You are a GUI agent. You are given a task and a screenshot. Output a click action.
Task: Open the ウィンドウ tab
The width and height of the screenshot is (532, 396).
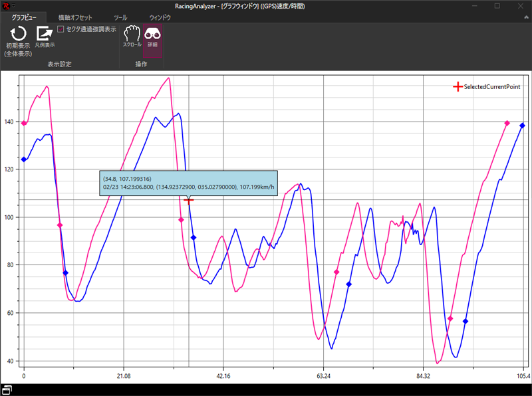pos(160,17)
